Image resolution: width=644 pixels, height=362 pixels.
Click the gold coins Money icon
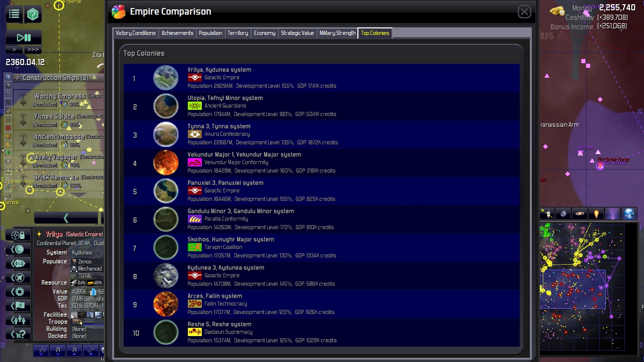click(x=558, y=11)
